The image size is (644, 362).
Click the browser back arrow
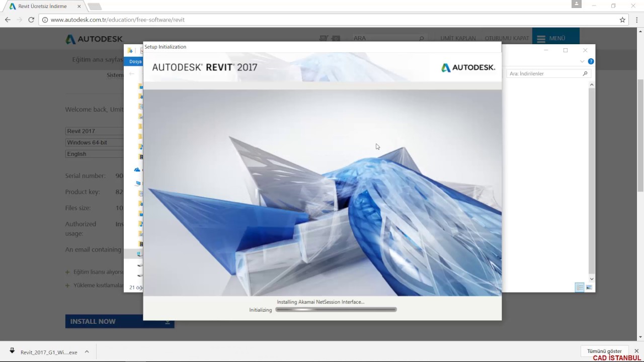coord(8,20)
